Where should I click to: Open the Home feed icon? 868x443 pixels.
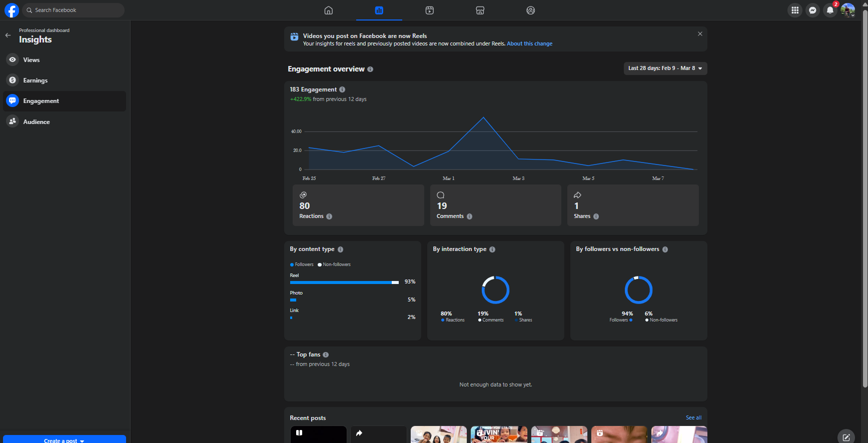pos(329,10)
